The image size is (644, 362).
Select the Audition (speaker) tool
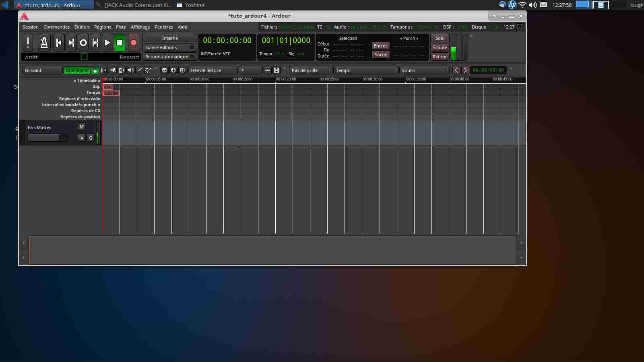click(130, 70)
